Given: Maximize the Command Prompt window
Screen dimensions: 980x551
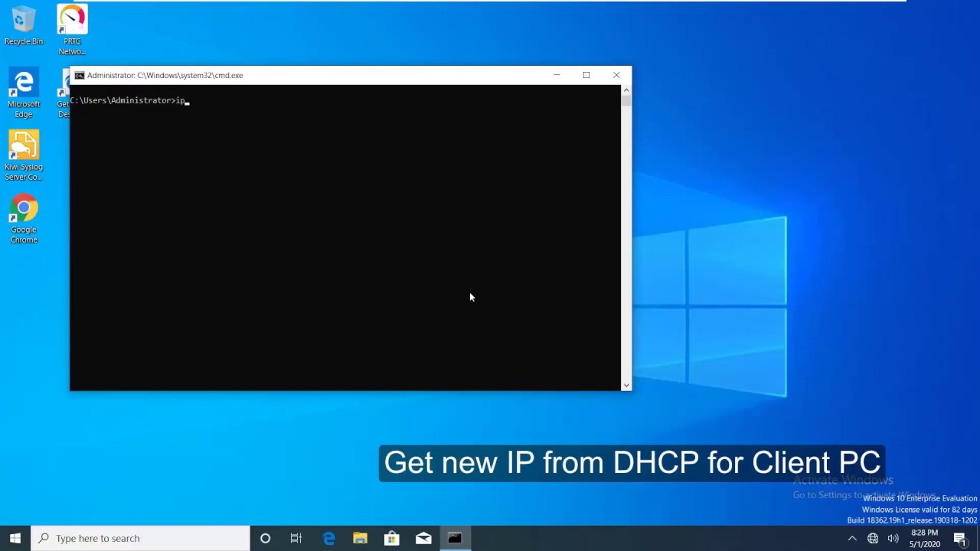Looking at the screenshot, I should point(586,75).
